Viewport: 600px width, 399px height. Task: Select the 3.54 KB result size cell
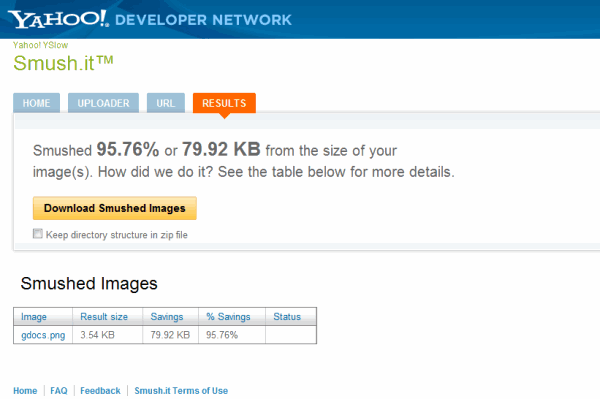(x=108, y=335)
